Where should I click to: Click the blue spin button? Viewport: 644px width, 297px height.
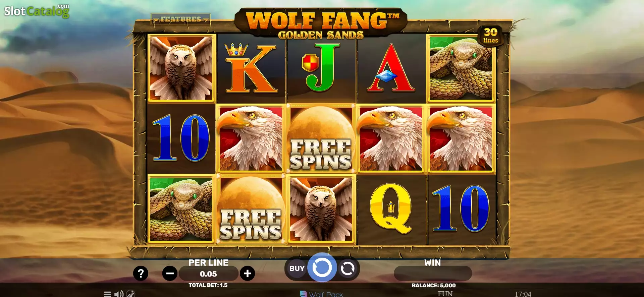[x=322, y=268]
